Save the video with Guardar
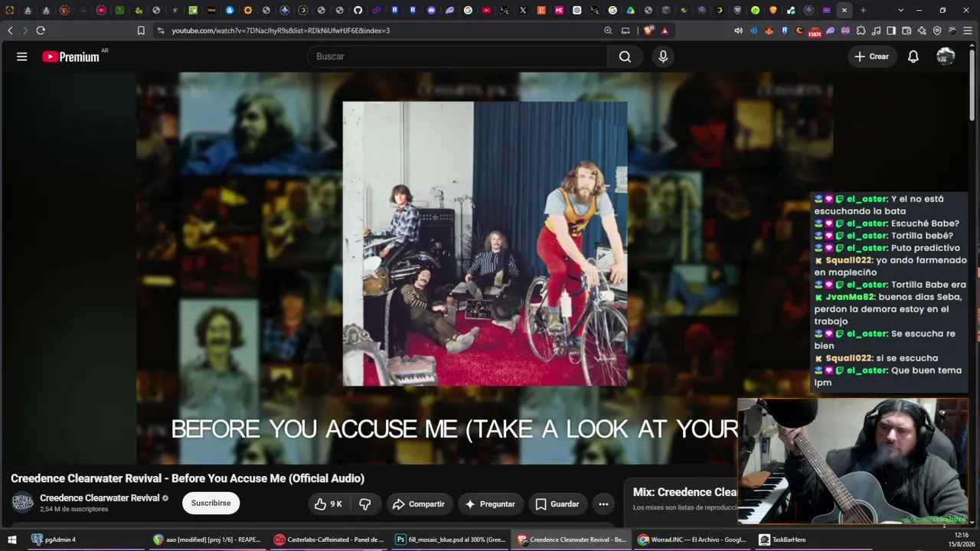Viewport: 980px width, 551px height. pyautogui.click(x=557, y=504)
